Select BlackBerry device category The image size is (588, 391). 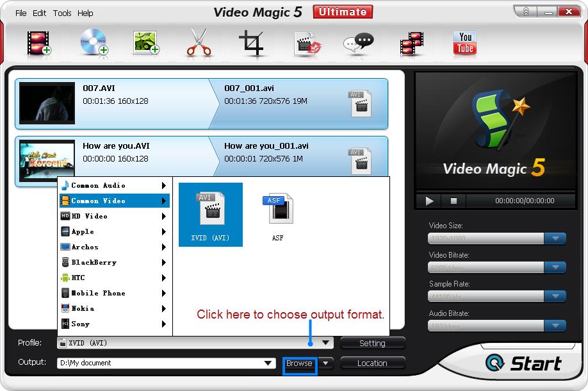(115, 262)
